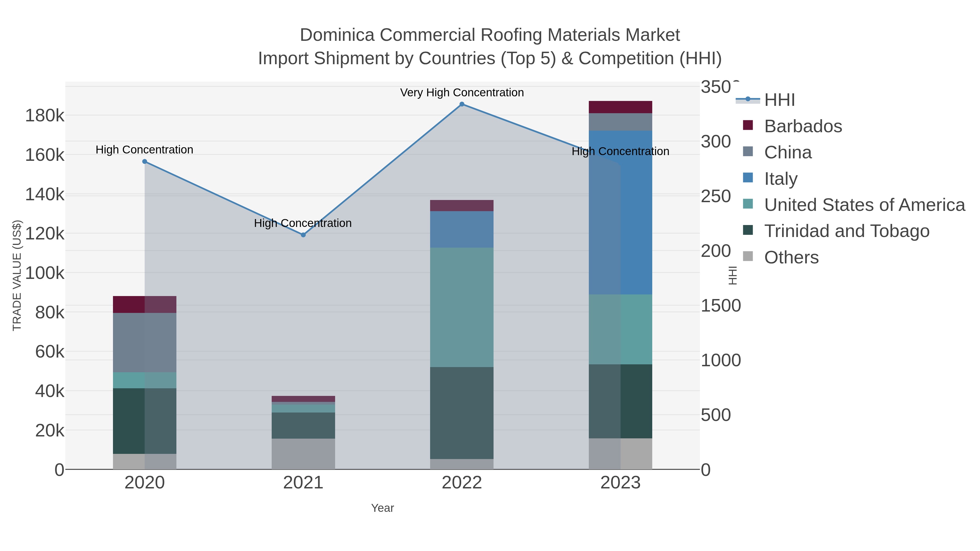Toggle Trinidad and Tobago legend entry

click(x=836, y=231)
